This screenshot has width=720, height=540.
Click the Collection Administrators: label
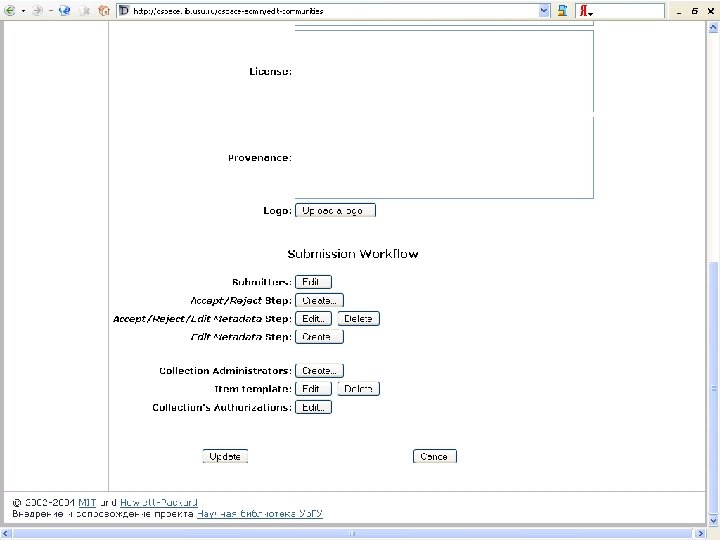(x=225, y=371)
